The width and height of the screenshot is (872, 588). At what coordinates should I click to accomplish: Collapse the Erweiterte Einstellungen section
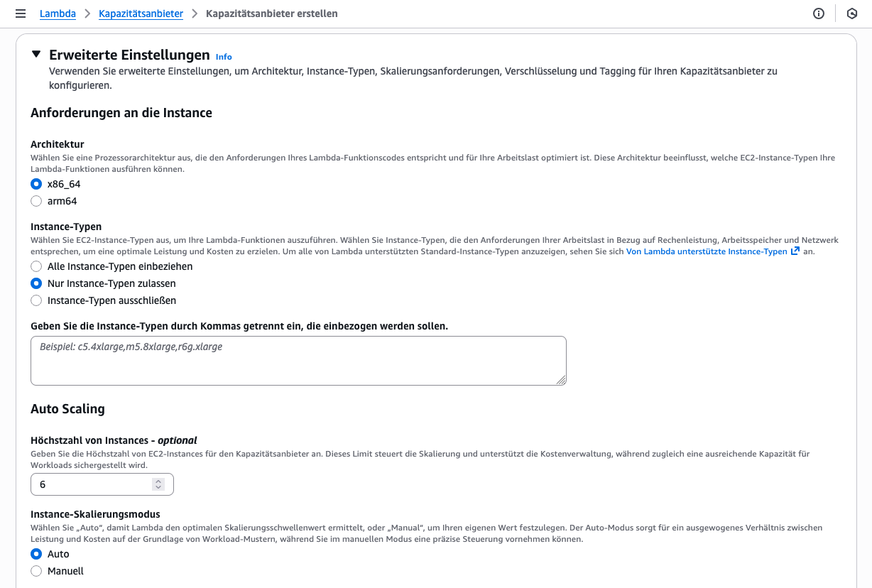[36, 55]
